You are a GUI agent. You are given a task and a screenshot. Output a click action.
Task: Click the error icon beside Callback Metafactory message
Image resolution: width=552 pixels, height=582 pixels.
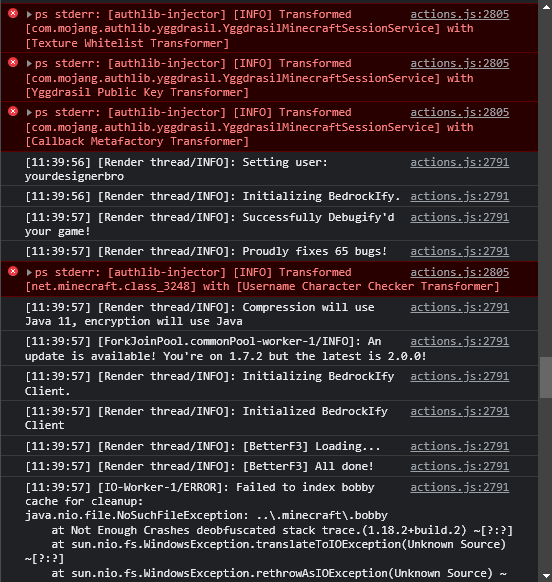[x=13, y=111]
